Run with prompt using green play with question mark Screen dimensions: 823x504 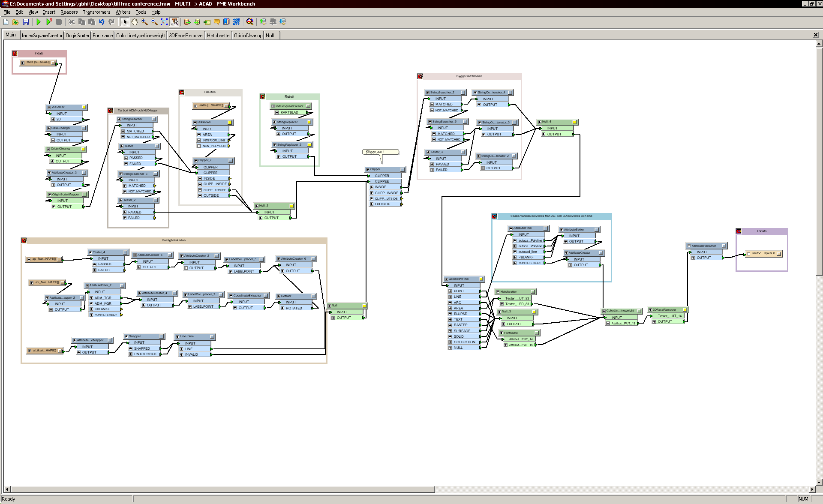pos(49,22)
